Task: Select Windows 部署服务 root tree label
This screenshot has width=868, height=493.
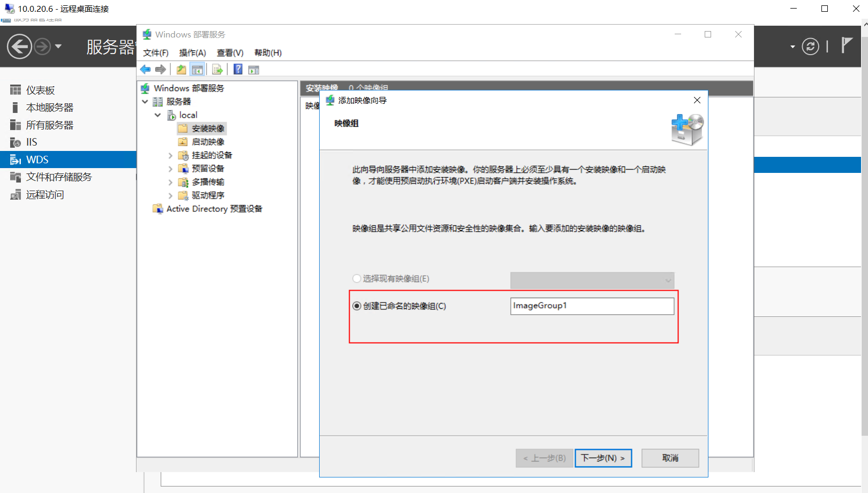Action: [x=189, y=88]
